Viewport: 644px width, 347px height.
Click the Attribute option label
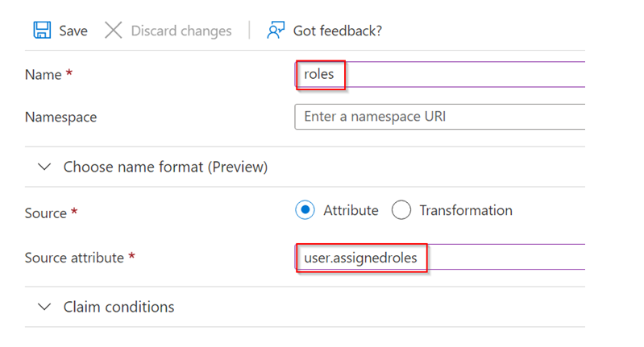click(x=351, y=210)
